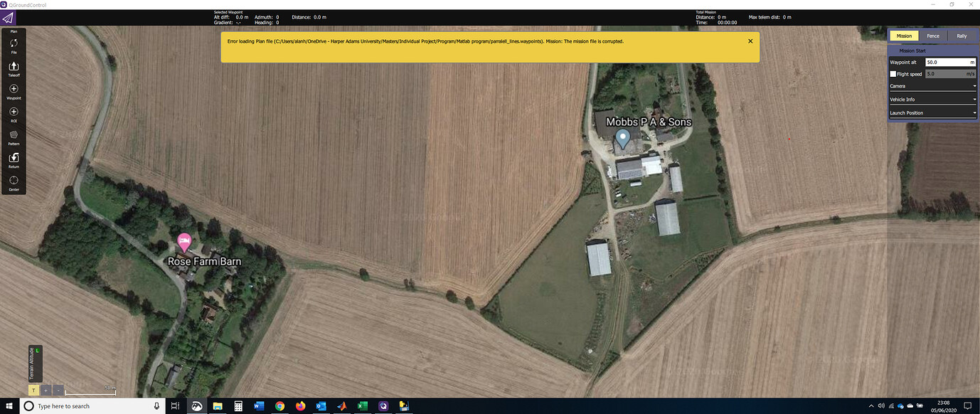The image size is (980, 414).
Task: Select the ROI tool
Action: pos(14,114)
